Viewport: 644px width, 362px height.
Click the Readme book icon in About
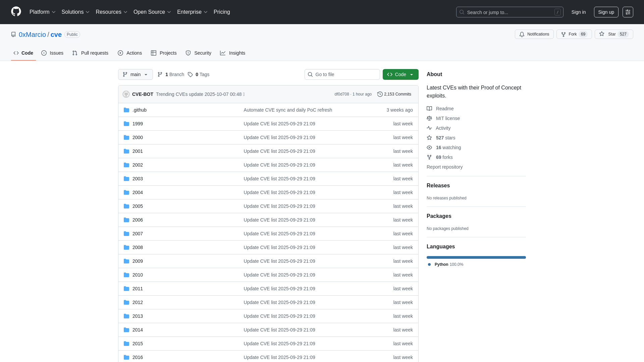429,108
